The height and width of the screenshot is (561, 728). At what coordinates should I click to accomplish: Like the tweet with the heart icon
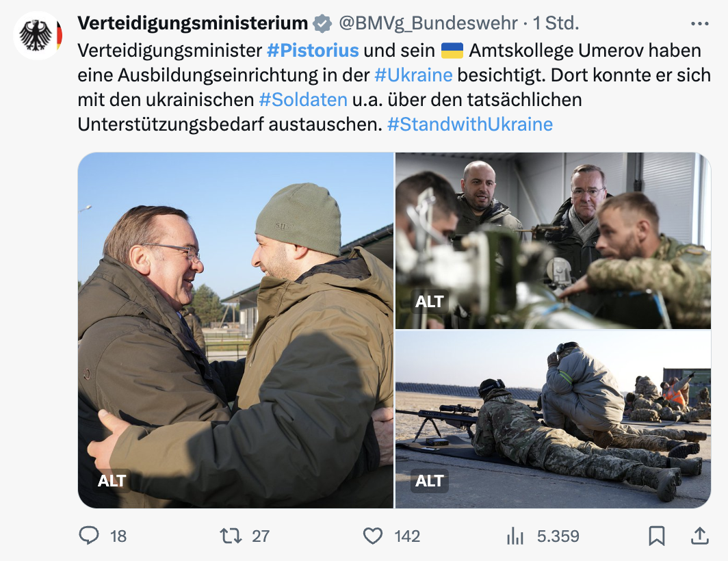click(x=372, y=536)
